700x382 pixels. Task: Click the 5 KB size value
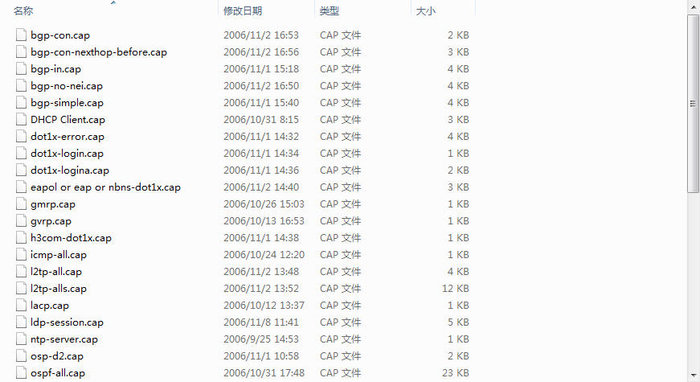pos(458,322)
